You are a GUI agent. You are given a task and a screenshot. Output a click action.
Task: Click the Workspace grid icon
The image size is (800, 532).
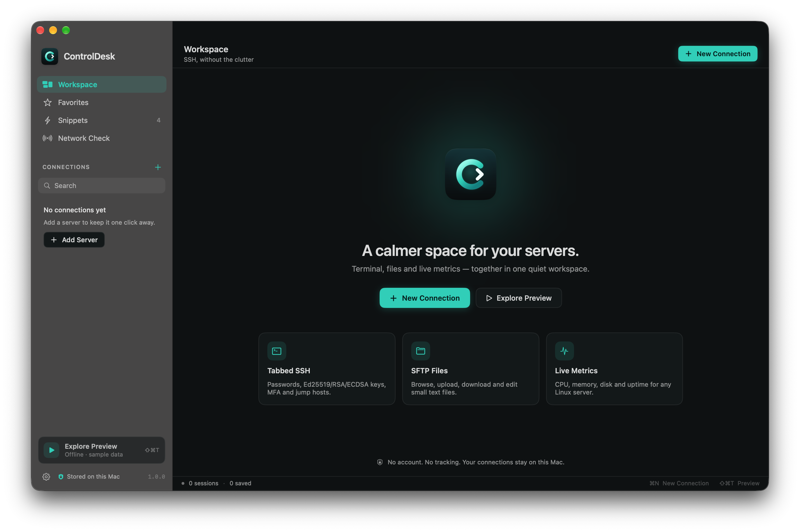tap(47, 84)
